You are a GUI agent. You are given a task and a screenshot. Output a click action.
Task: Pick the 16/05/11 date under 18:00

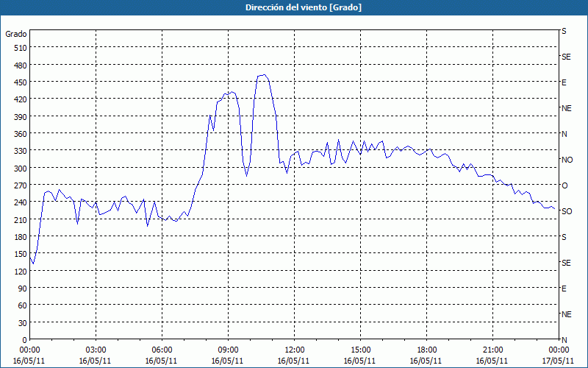coord(426,361)
